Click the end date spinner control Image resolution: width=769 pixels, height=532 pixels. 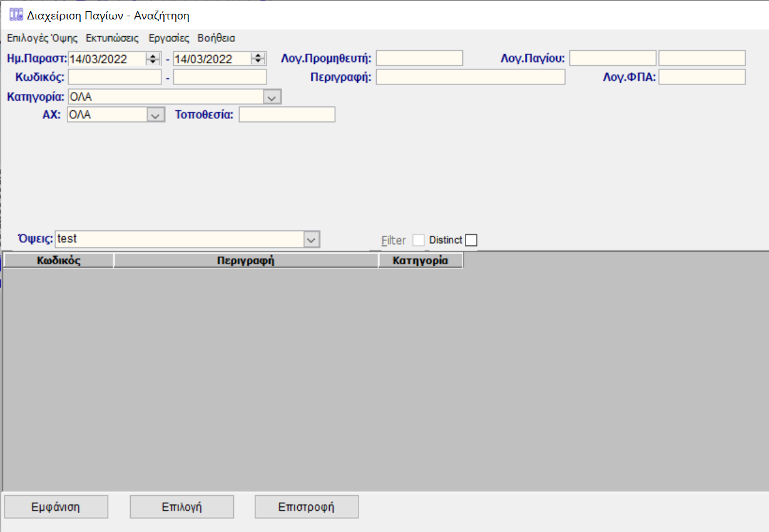(x=258, y=59)
